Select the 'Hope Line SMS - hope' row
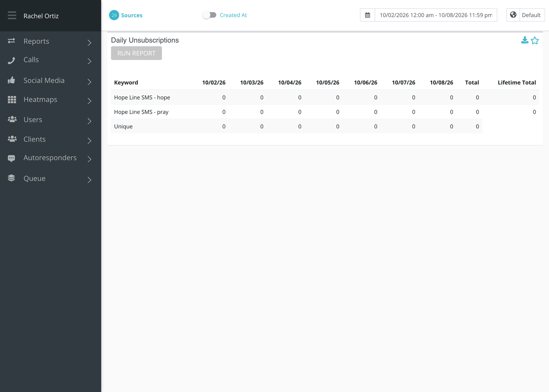 325,97
